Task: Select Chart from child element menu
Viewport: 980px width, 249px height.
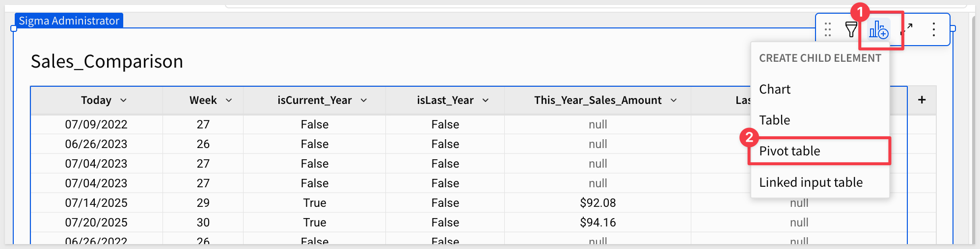Action: tap(775, 89)
